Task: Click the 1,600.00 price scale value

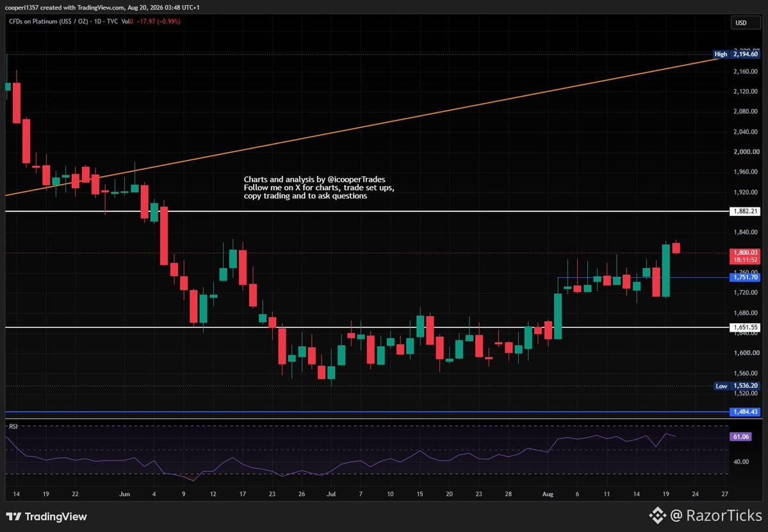Action: coord(746,353)
